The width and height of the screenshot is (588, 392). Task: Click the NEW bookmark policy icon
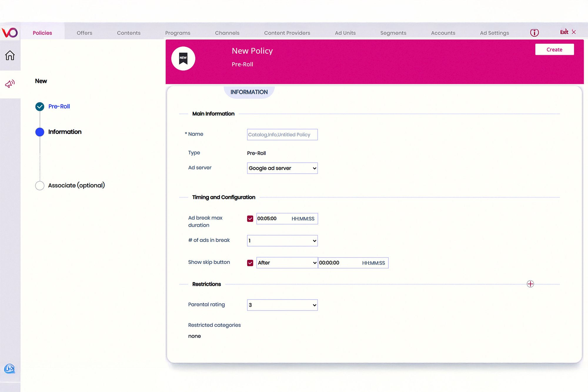point(183,58)
